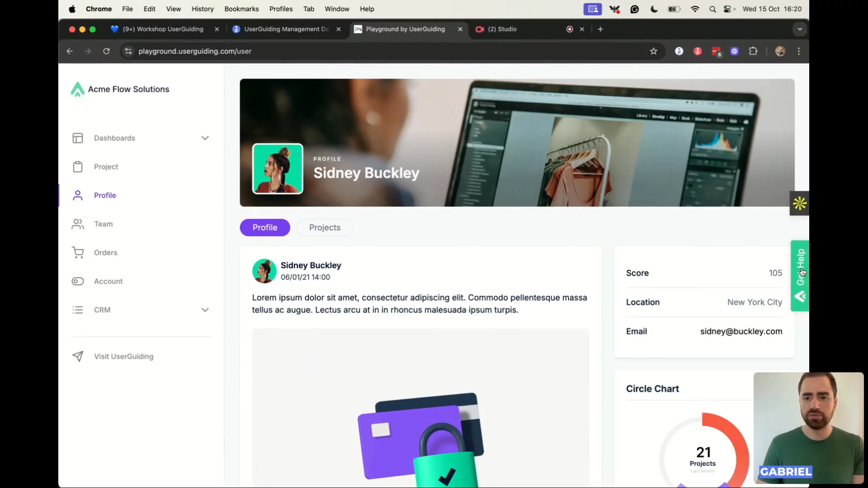Click the Profile link in the sidebar
Image resolution: width=868 pixels, height=488 pixels.
(x=105, y=195)
